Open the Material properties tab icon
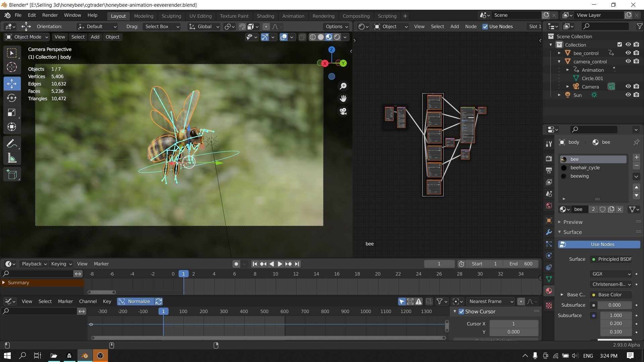Screen dimensions: 644x362 pyautogui.click(x=549, y=291)
